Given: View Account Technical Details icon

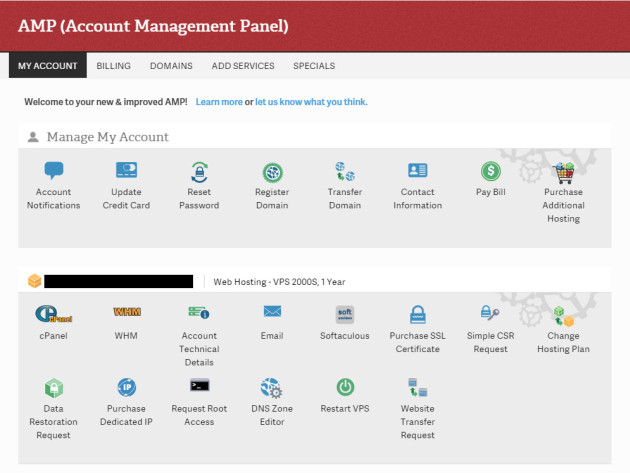Looking at the screenshot, I should (199, 312).
